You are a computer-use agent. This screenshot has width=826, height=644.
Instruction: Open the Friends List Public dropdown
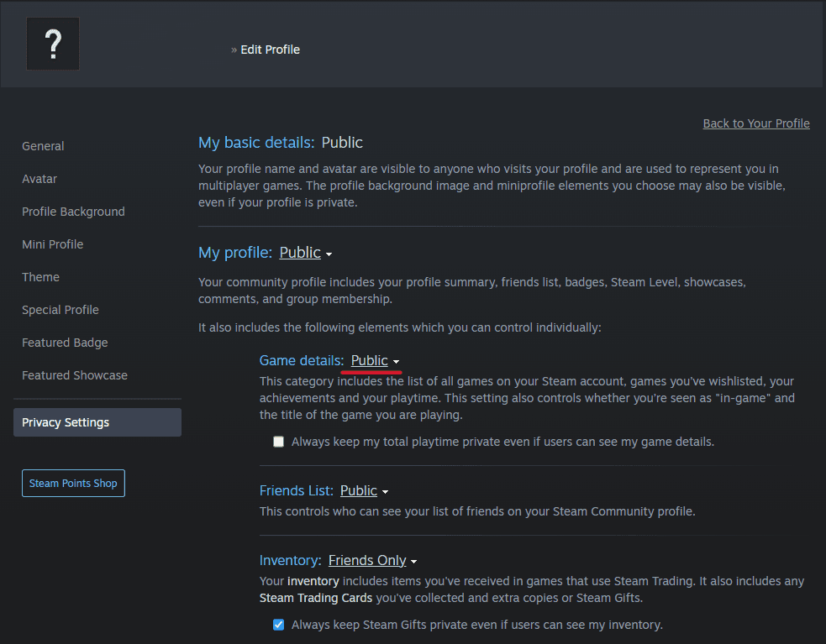(x=359, y=490)
